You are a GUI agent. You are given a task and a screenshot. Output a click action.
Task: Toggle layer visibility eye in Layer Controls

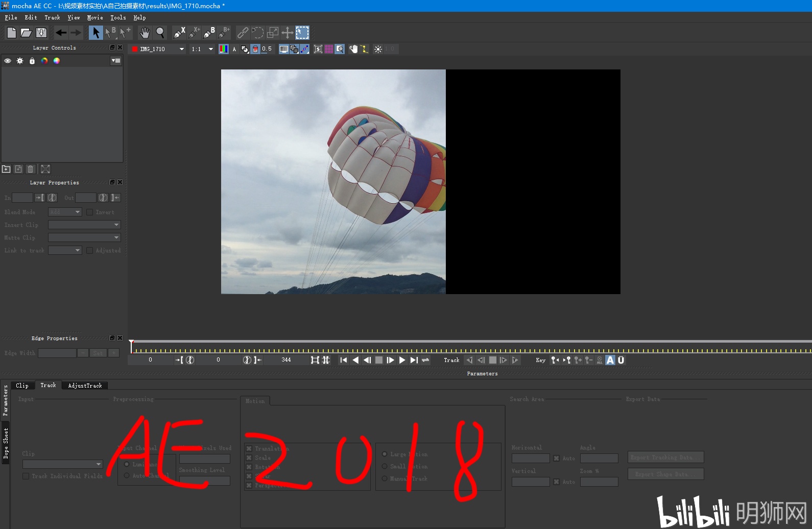tap(8, 61)
